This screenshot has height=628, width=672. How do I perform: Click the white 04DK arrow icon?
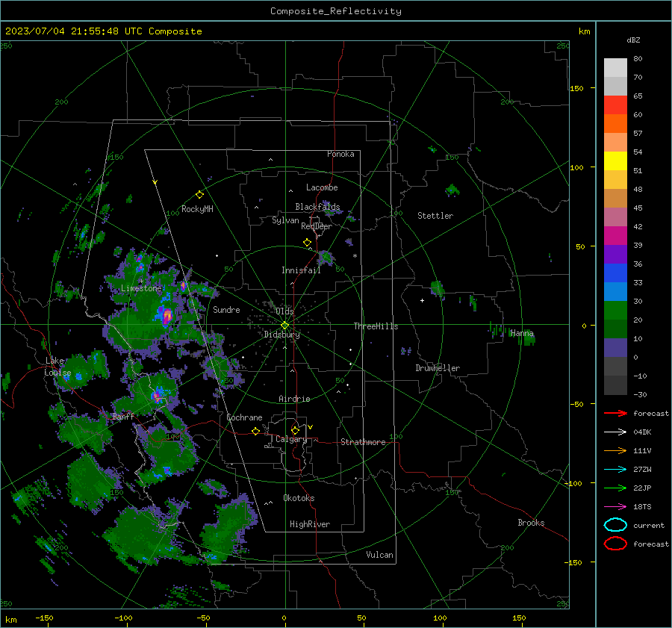615,432
